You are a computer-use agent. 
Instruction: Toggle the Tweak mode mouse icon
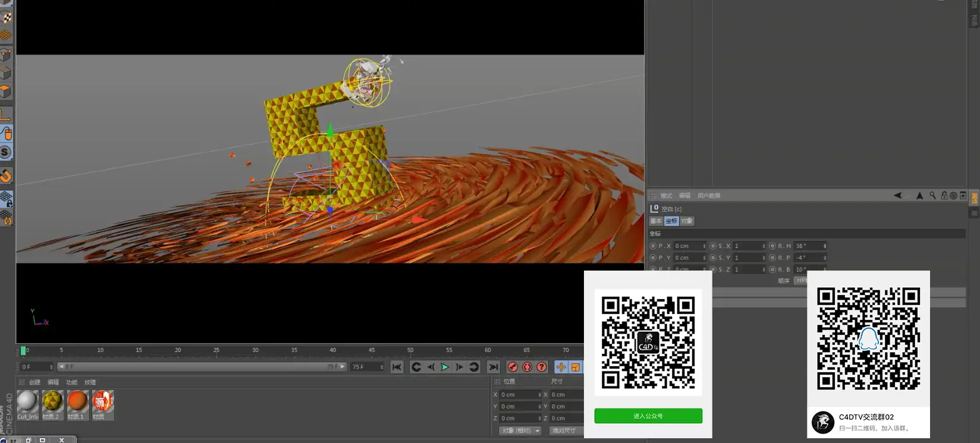coord(6,133)
